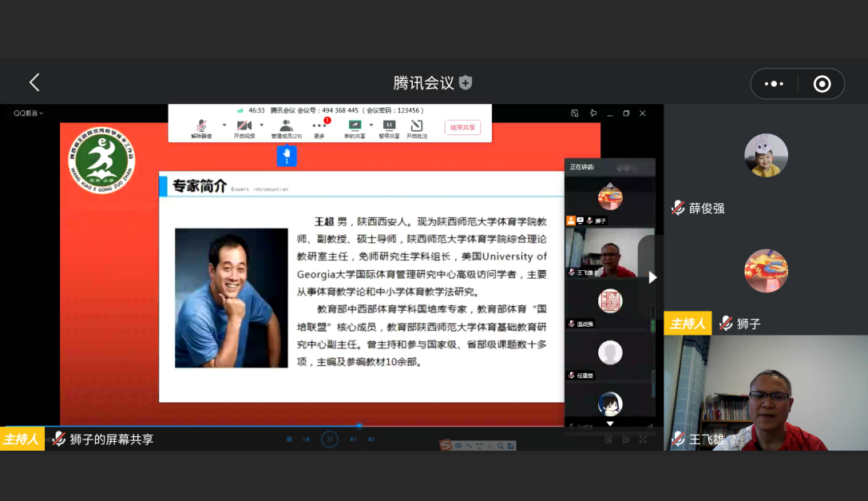Click 暂停共享 to pause sharing

(x=389, y=129)
